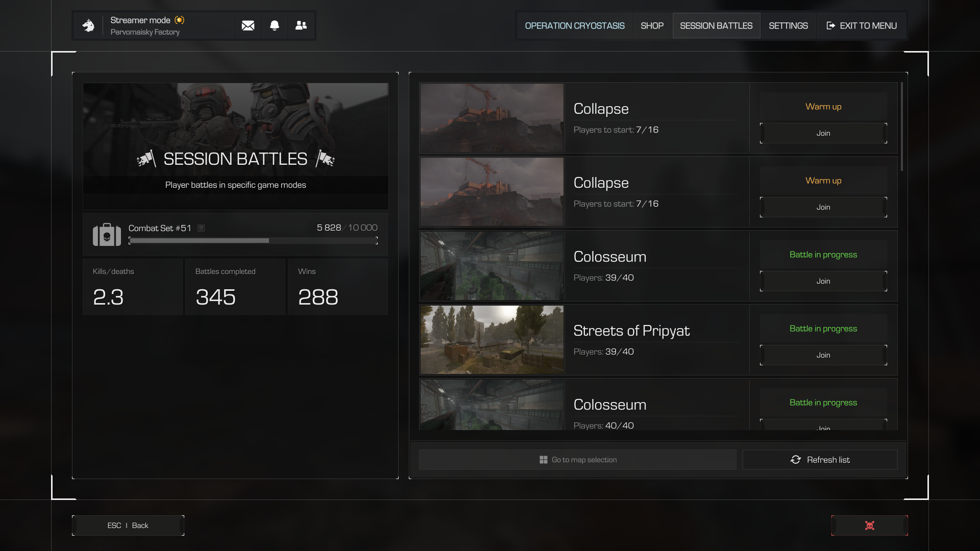Switch to the Shop tab

pyautogui.click(x=652, y=26)
